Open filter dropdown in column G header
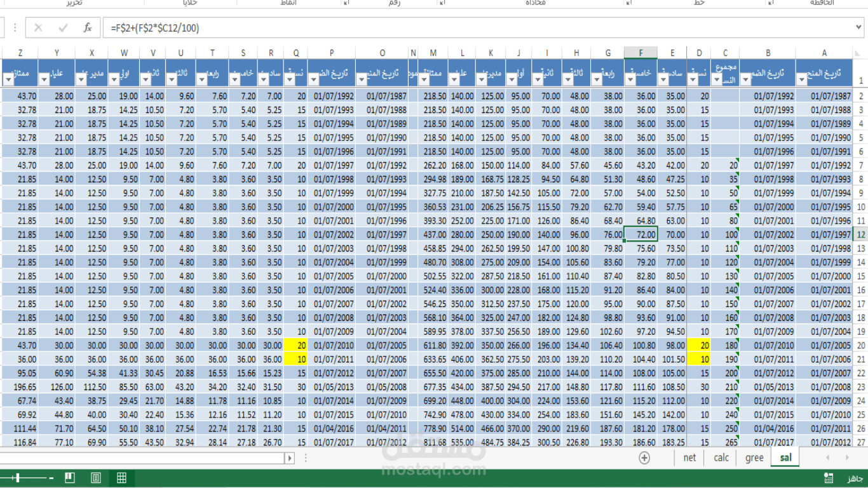868x488 pixels. [598, 80]
